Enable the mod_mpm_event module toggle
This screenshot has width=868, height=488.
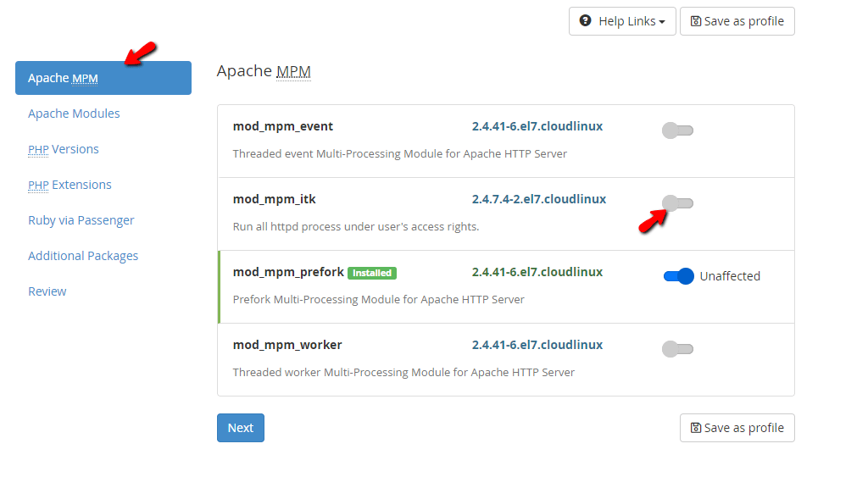677,130
